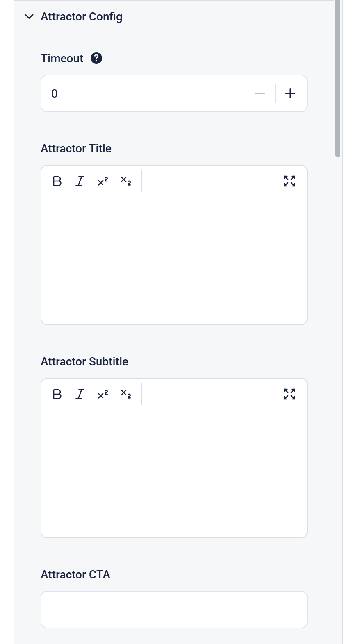Viewport: 351px width, 644px height.
Task: Click inside the Attractor Title text area
Action: click(174, 261)
